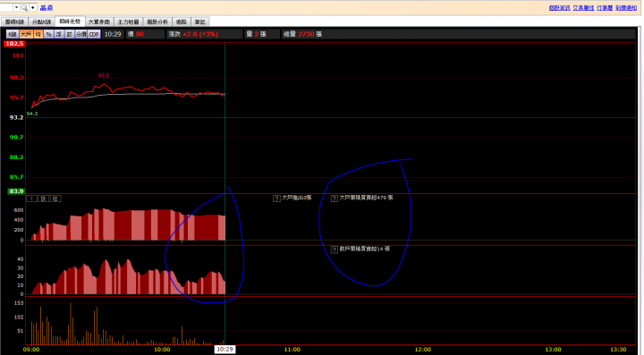
Task: Click the plus add-stock icon
Action: coord(33,7)
